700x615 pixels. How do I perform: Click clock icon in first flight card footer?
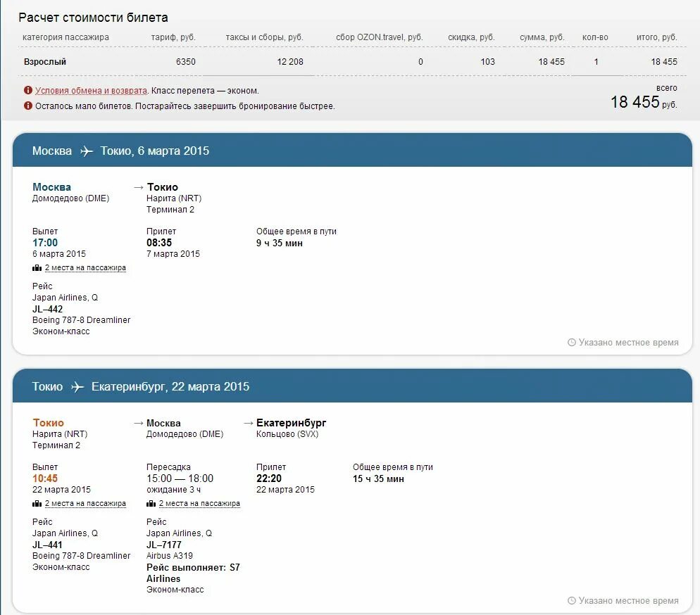pos(571,343)
